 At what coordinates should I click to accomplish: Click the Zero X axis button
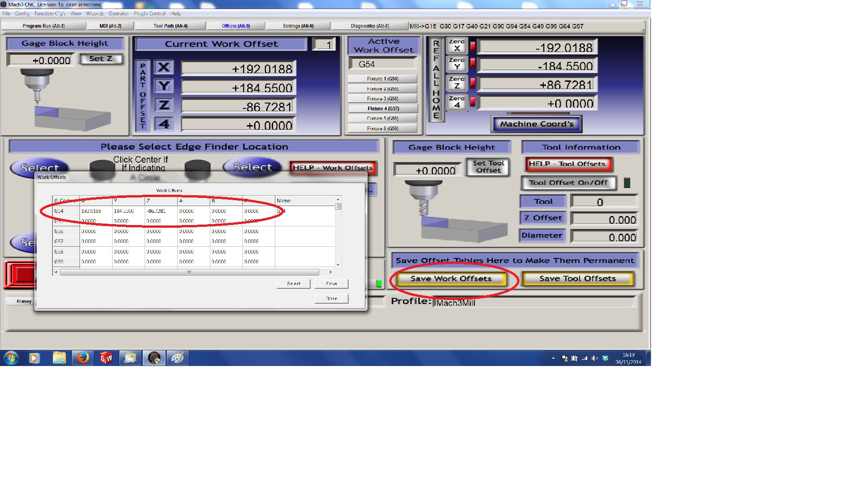[x=457, y=45]
